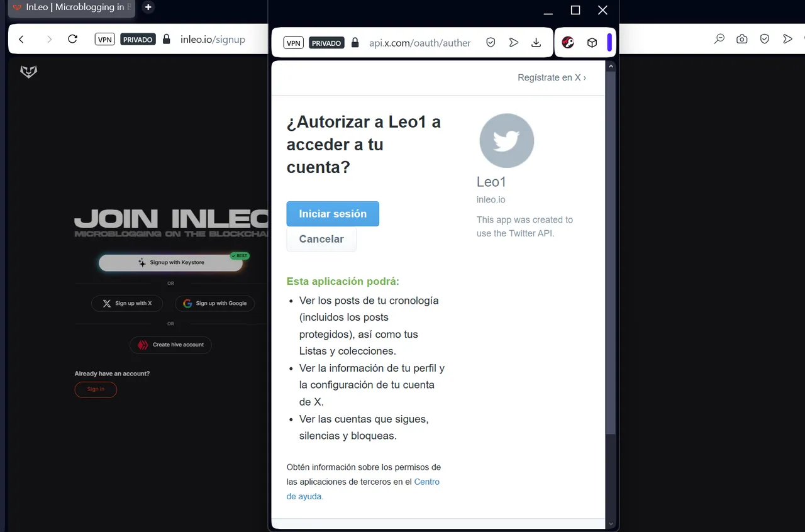Select the InLeo Microblogging tab
Image resolution: width=805 pixels, height=532 pixels.
[x=71, y=8]
